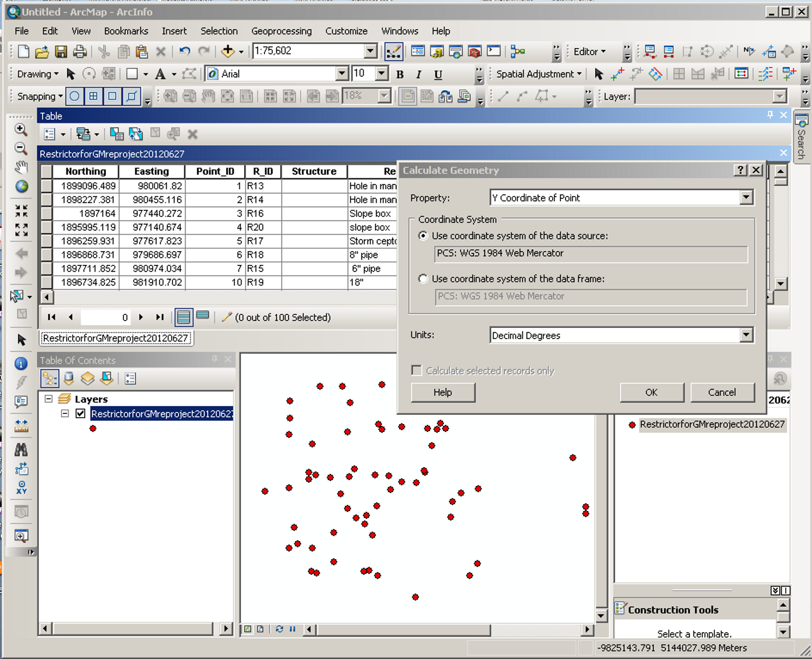
Task: Expand the Snapping menu dropdown
Action: [x=39, y=96]
